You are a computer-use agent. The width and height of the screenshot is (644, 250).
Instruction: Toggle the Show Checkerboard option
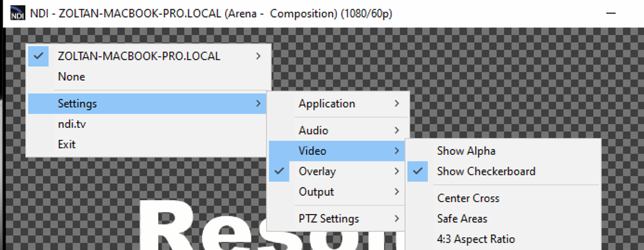click(486, 172)
